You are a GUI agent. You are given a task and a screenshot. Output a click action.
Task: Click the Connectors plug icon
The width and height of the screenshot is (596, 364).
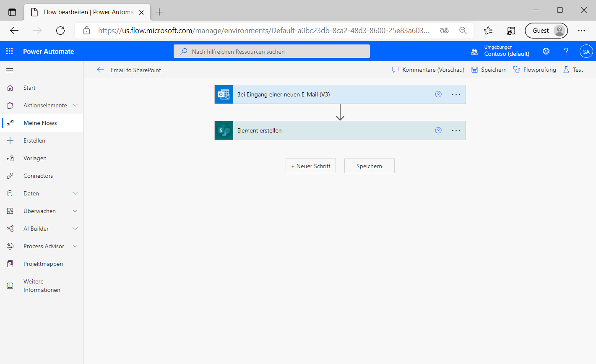pyautogui.click(x=10, y=176)
